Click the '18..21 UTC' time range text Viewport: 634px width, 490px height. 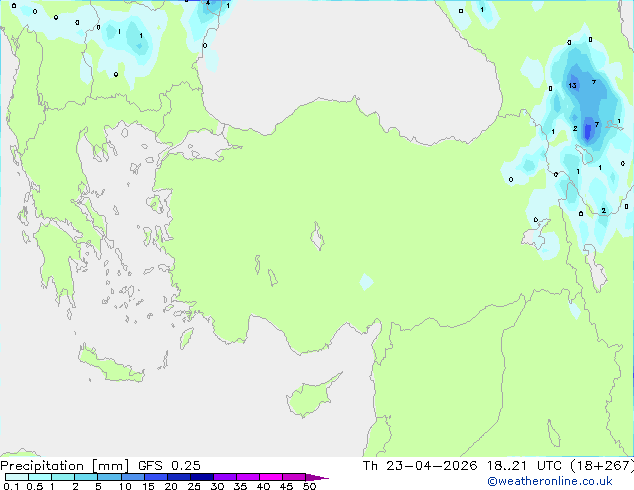(x=524, y=466)
